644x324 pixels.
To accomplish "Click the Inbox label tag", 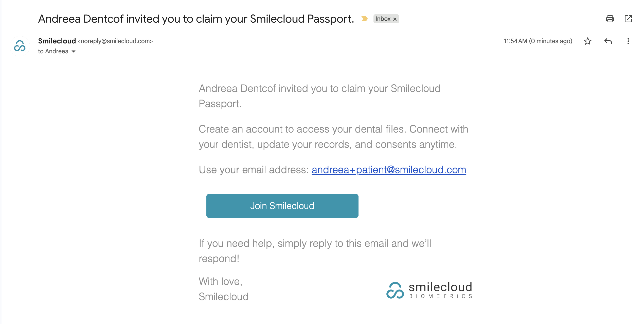I will coord(383,19).
